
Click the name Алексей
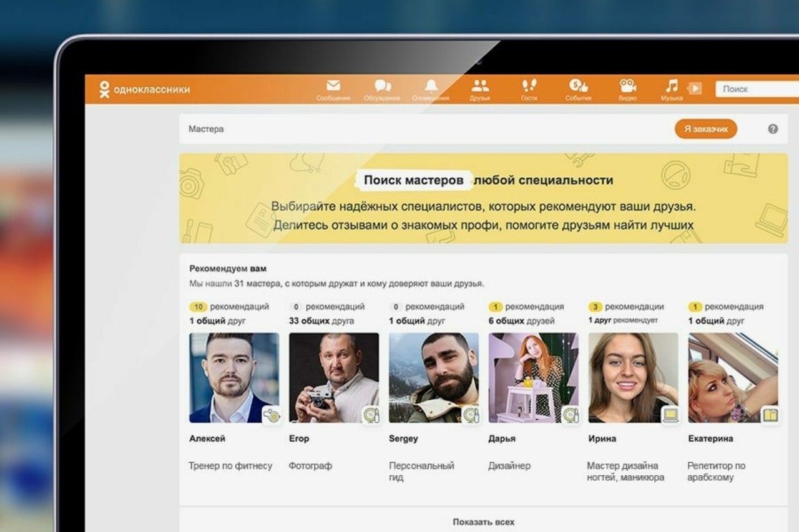[x=207, y=438]
